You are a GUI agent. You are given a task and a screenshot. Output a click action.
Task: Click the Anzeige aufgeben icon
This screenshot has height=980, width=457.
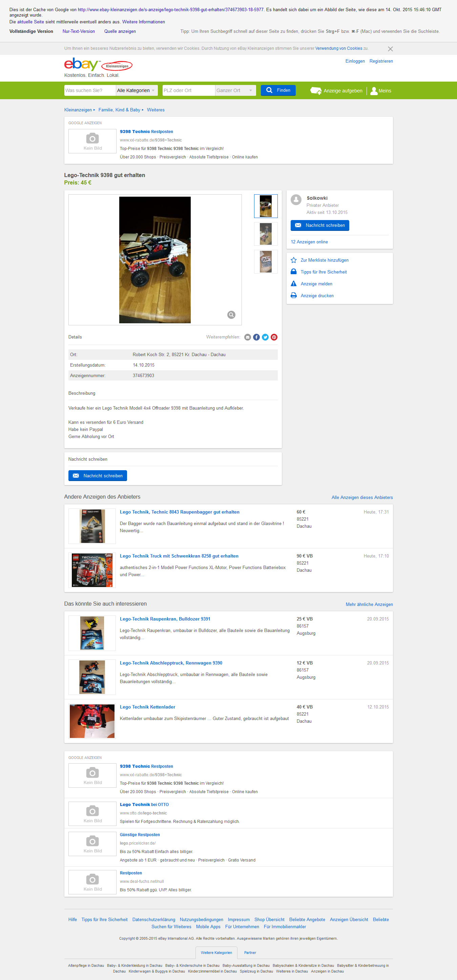[x=316, y=90]
